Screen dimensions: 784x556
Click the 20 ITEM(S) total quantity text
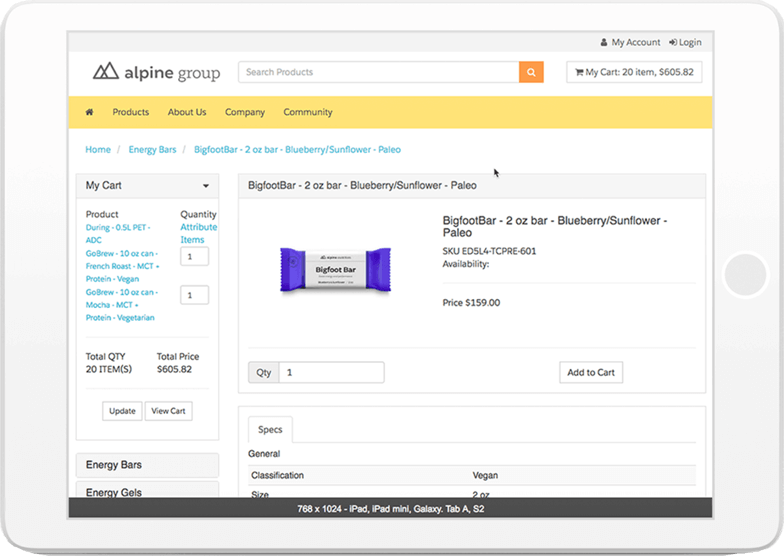[x=109, y=370]
